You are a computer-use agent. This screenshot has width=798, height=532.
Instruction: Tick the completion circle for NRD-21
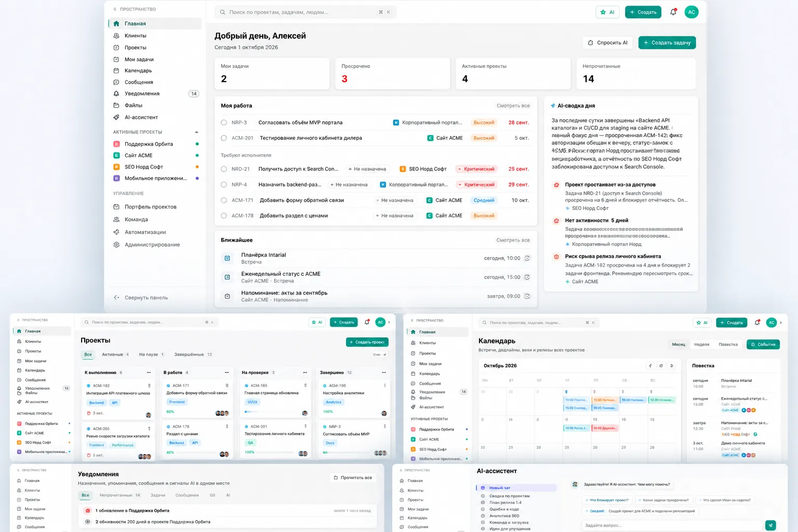pyautogui.click(x=224, y=169)
